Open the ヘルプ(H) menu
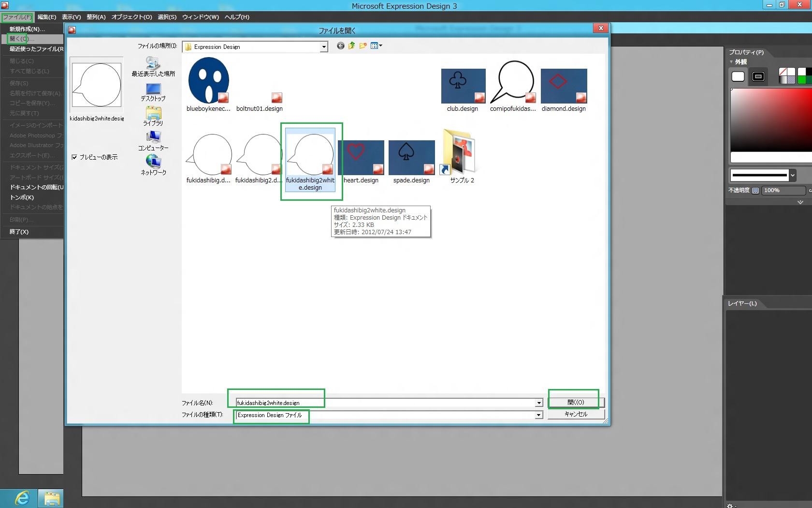This screenshot has height=508, width=812. click(237, 17)
